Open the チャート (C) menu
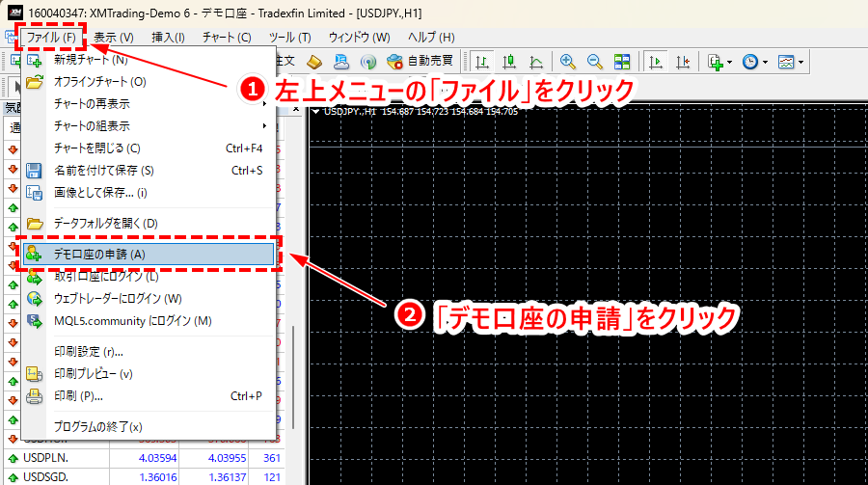 (x=227, y=37)
